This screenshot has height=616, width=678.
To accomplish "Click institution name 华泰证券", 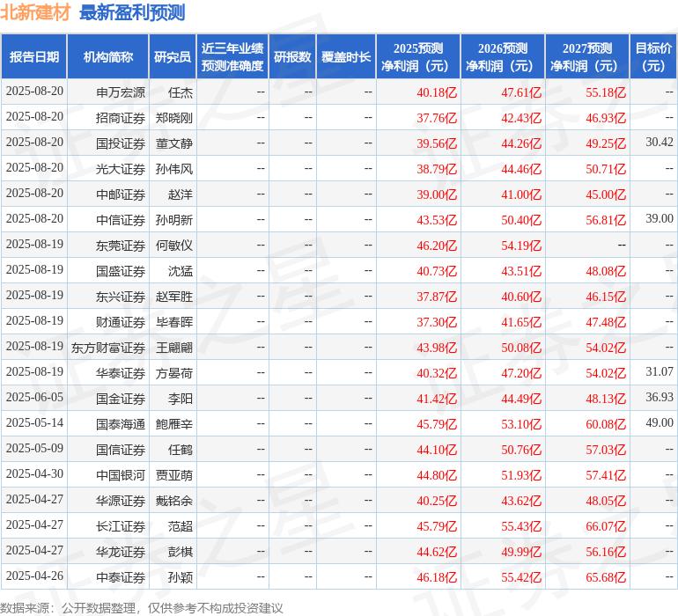I will tap(121, 372).
